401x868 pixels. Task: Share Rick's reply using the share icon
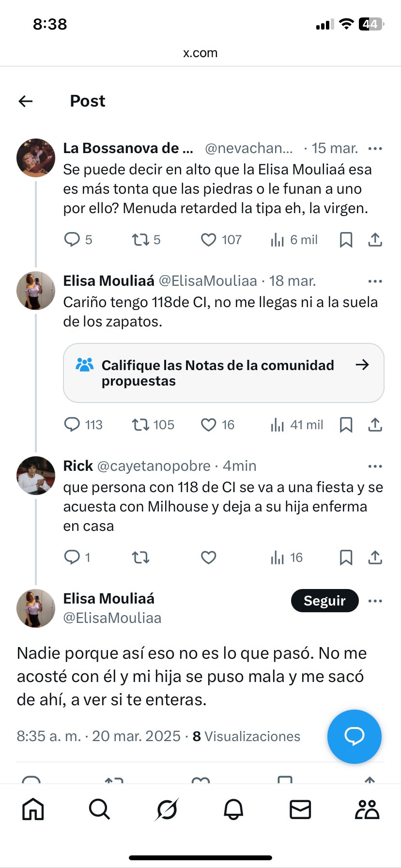(375, 558)
